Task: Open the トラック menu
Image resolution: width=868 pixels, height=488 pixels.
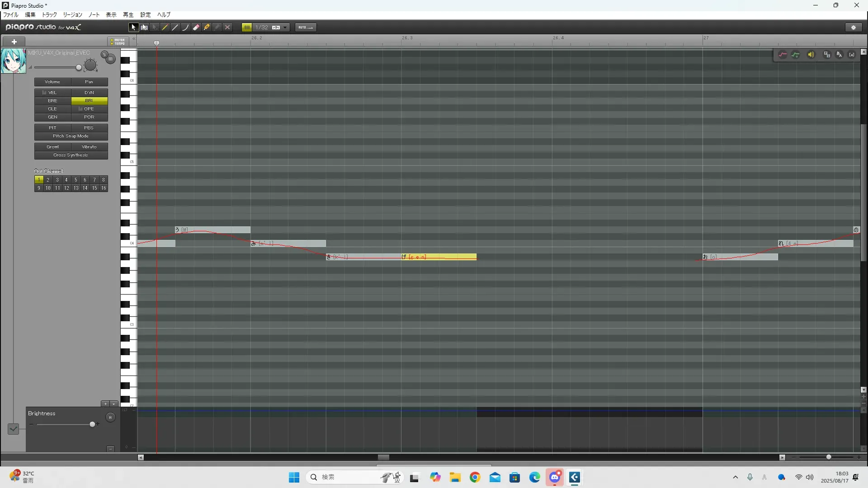Action: 49,15
